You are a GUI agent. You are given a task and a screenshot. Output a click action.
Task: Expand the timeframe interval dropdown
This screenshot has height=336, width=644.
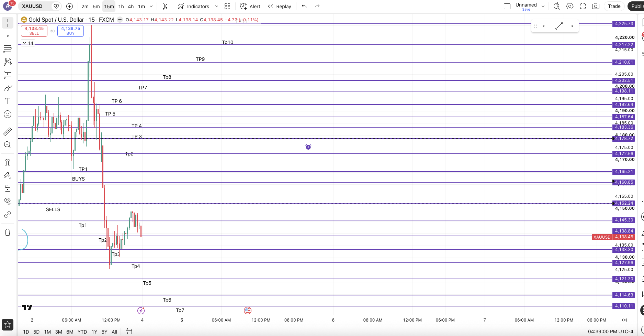[151, 6]
